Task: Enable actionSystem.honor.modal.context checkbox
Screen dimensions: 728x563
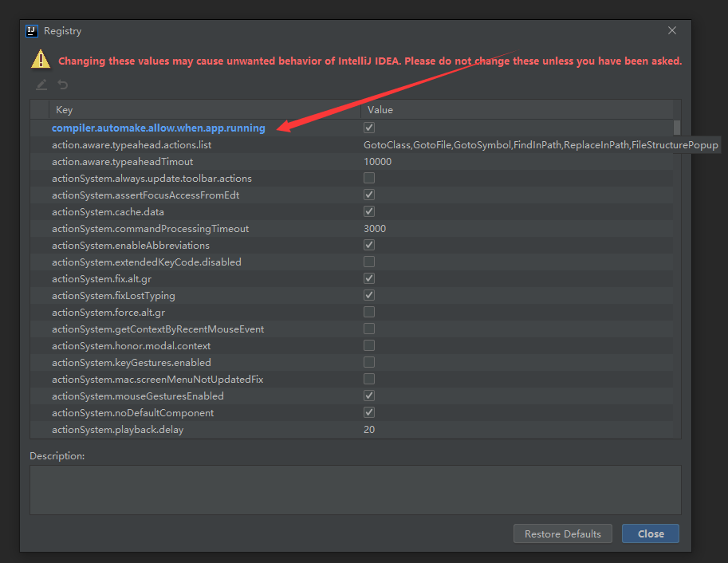Action: pyautogui.click(x=369, y=345)
